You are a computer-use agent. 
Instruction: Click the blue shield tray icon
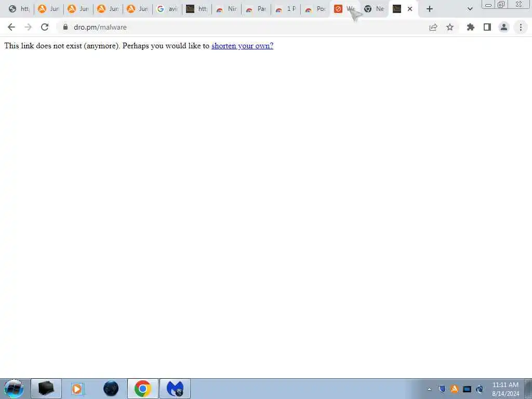coord(442,389)
